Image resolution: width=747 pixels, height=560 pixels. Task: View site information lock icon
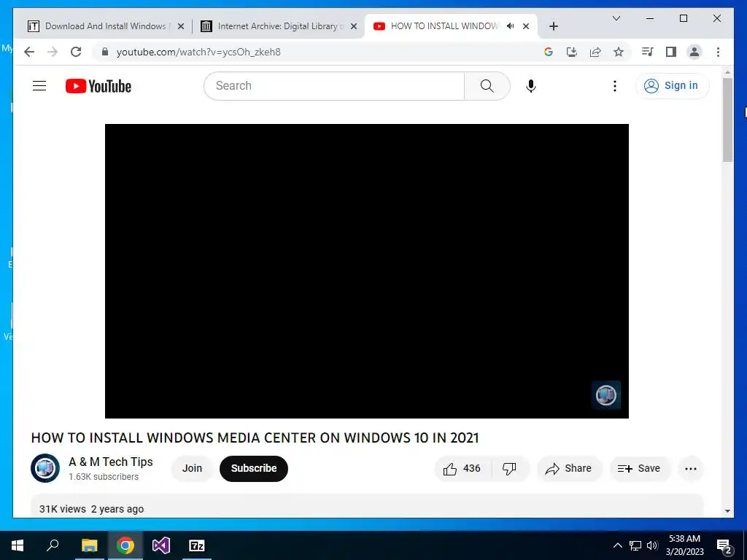coord(105,52)
